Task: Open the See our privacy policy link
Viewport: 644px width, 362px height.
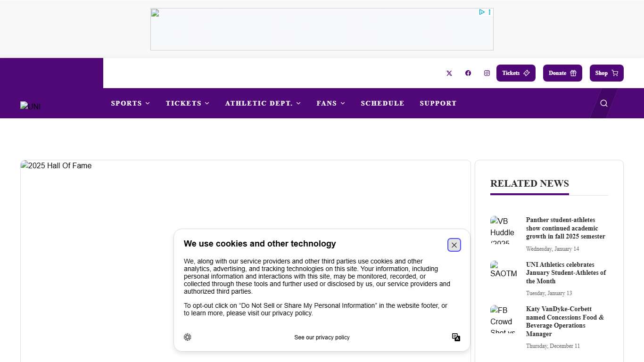Action: [322, 337]
